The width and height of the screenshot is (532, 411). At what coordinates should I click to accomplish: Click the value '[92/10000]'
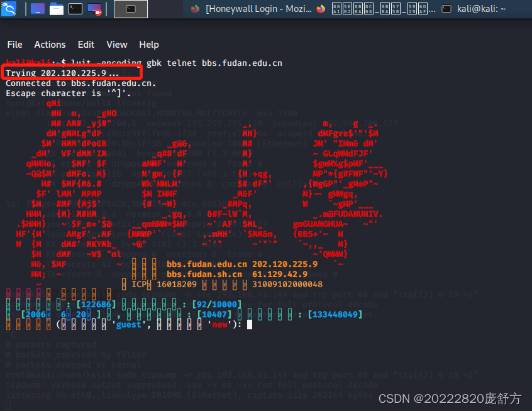(216, 304)
